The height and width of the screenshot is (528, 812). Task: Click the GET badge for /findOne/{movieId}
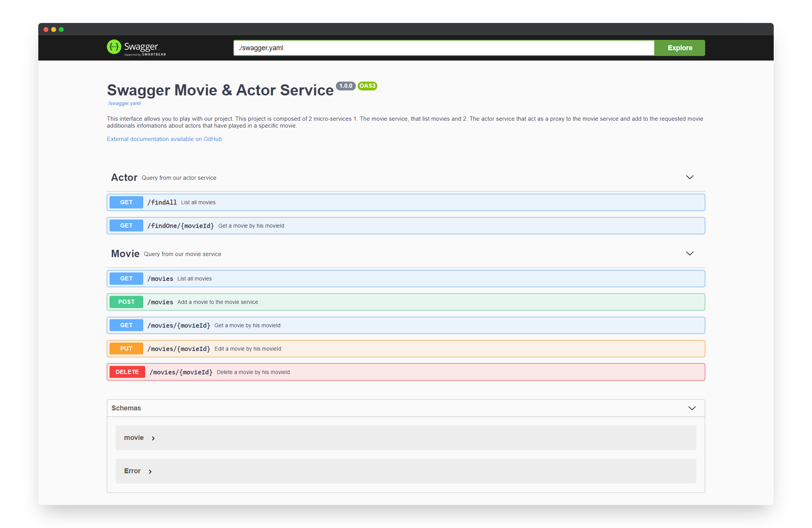pyautogui.click(x=126, y=226)
